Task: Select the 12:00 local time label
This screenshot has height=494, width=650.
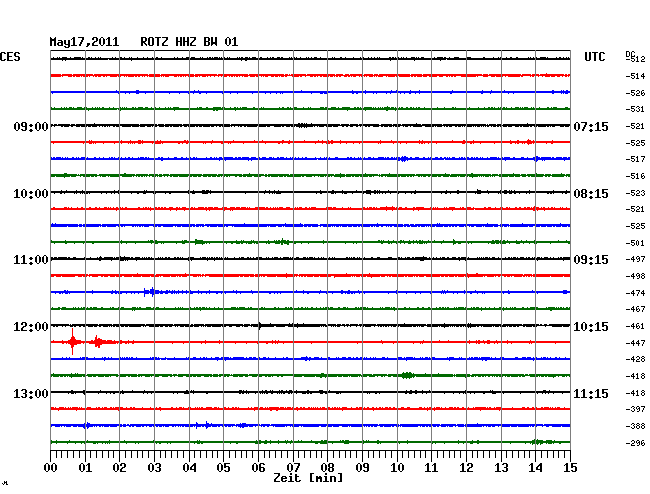Action: [x=31, y=327]
